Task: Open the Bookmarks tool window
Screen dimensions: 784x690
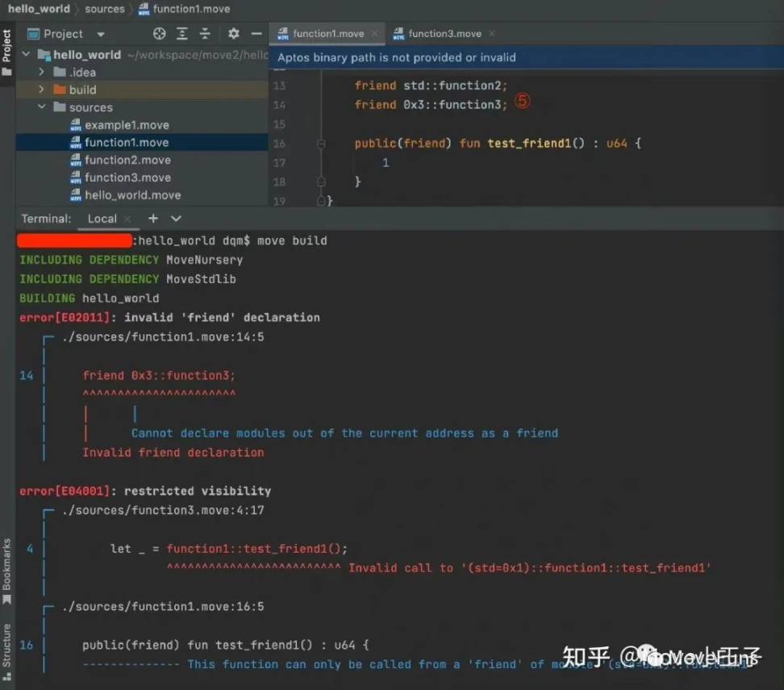Action: [6, 570]
